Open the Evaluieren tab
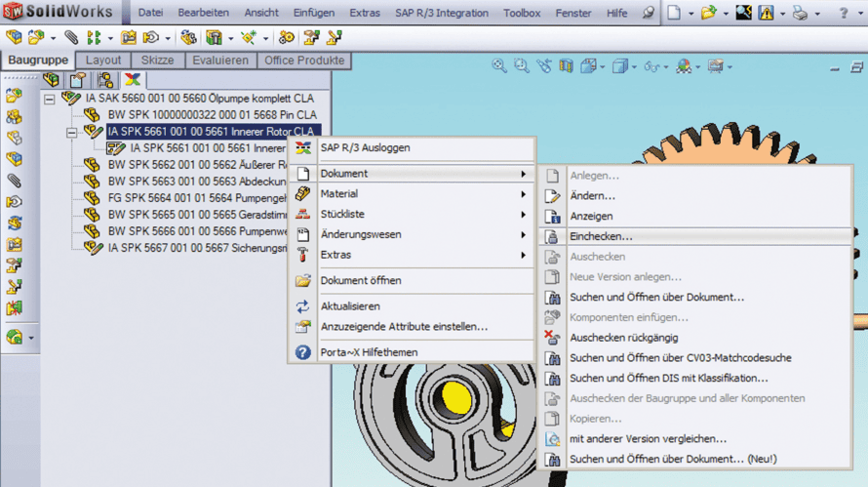This screenshot has height=487, width=868. click(219, 61)
